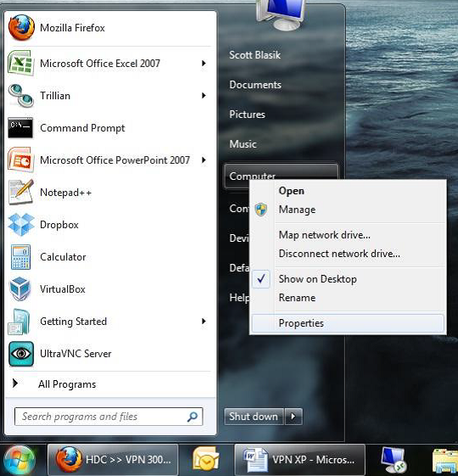Select Disconnect network drive...

point(339,254)
